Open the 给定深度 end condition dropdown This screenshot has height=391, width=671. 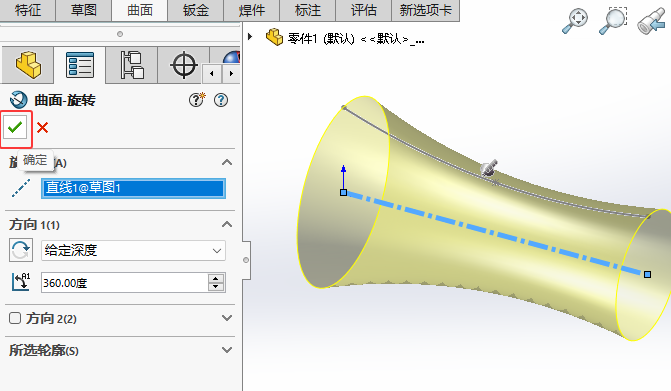point(133,250)
